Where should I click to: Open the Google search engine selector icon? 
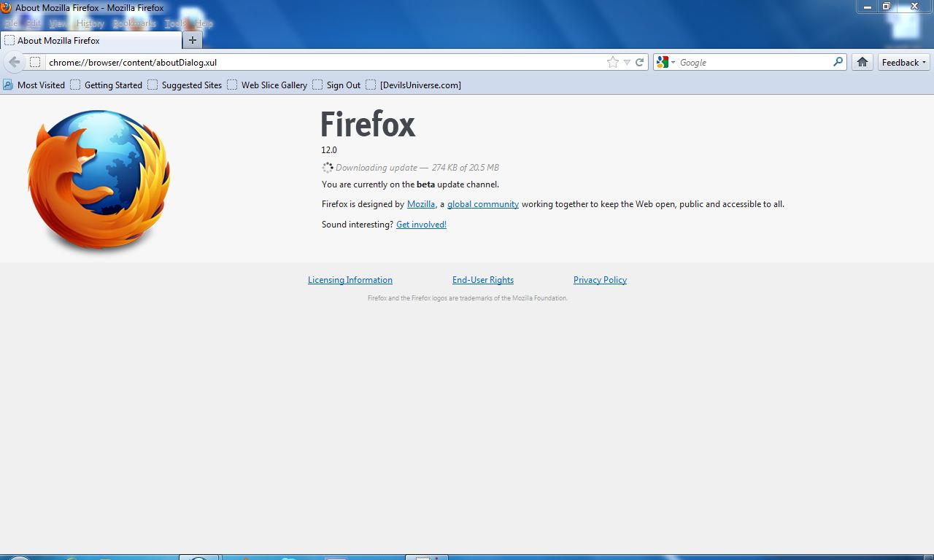tap(665, 62)
